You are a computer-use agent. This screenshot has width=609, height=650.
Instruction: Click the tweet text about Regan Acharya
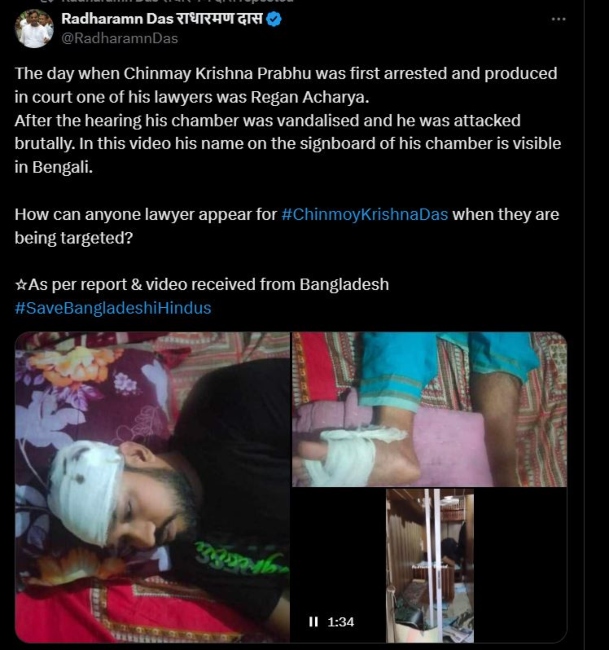click(x=288, y=120)
